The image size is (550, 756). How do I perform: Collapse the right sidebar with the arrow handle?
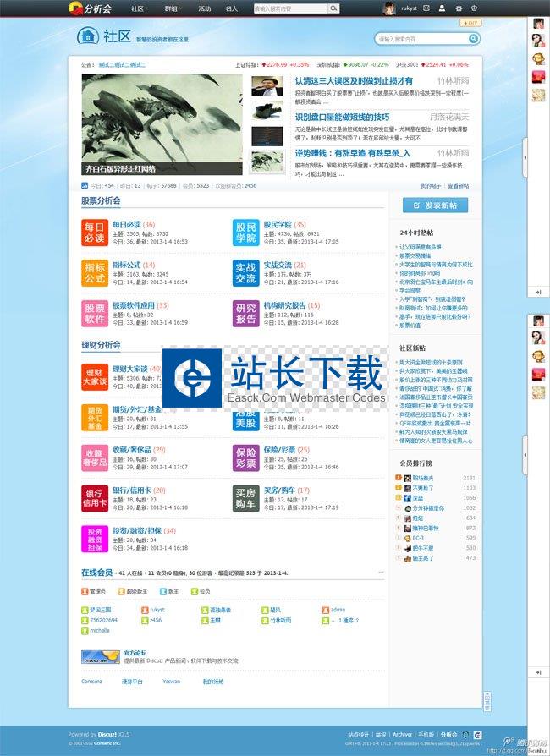coord(525,157)
